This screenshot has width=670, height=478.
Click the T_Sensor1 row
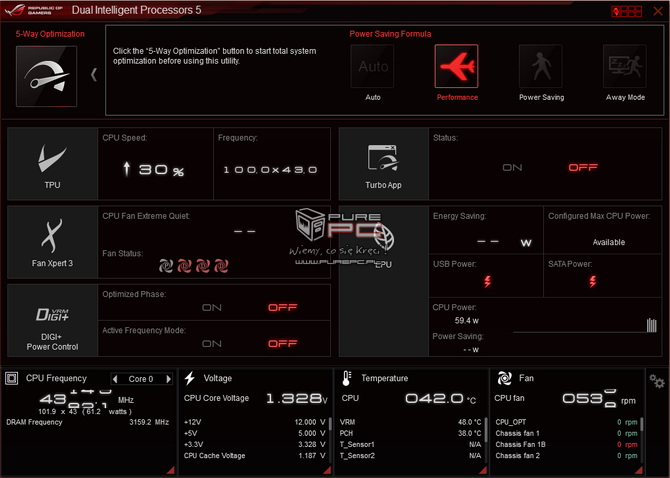tap(410, 444)
